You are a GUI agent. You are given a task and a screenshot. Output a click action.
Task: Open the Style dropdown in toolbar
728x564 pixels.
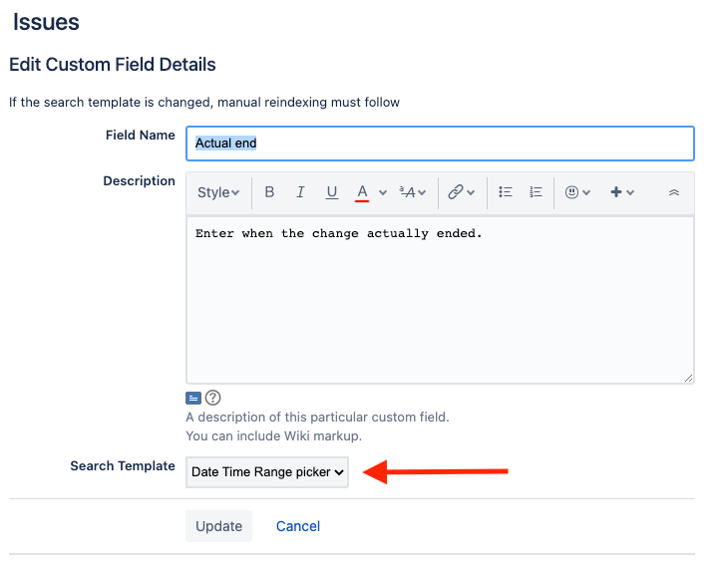(218, 192)
